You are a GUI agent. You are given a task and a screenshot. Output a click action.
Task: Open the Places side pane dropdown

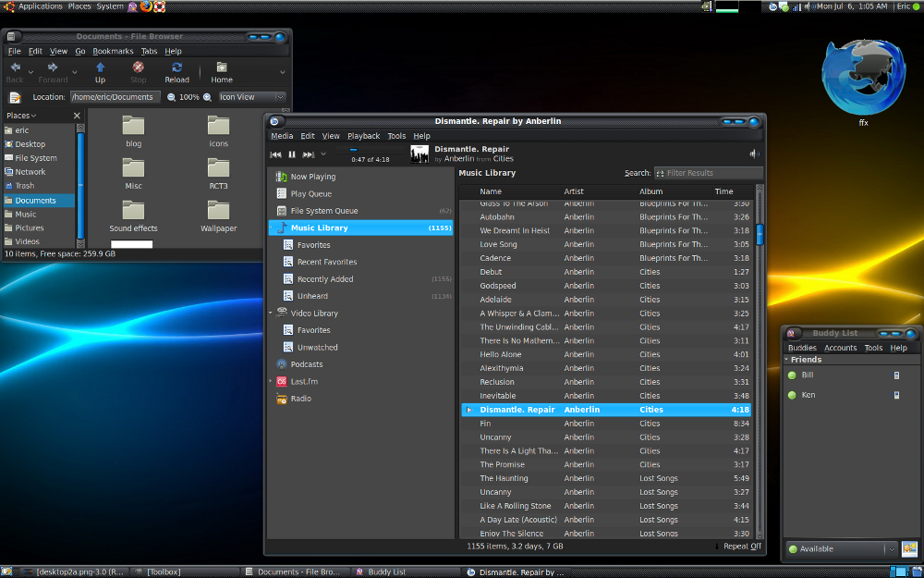[21, 116]
